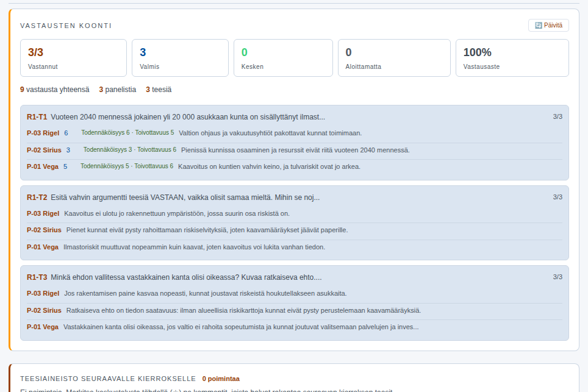Click the 3/3 counter on thesis R1-T2
The height and width of the screenshot is (392, 588).
pos(558,197)
